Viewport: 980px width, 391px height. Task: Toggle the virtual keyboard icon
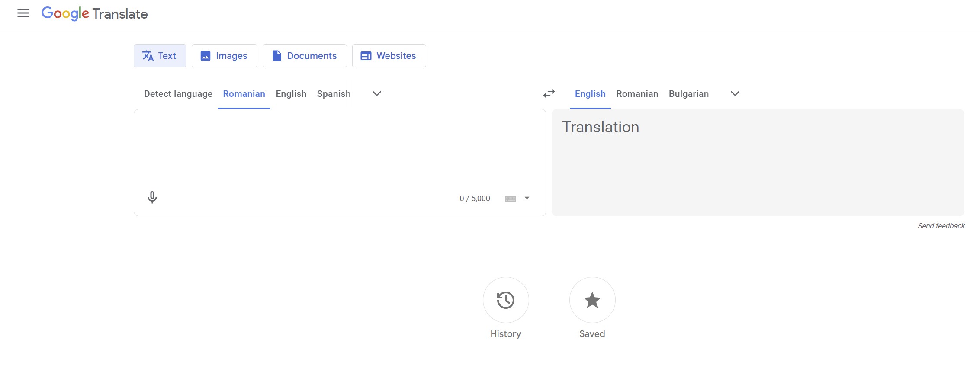(511, 199)
